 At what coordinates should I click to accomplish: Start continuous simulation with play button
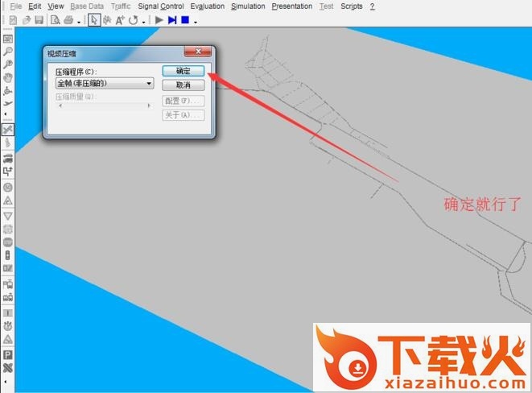click(159, 20)
